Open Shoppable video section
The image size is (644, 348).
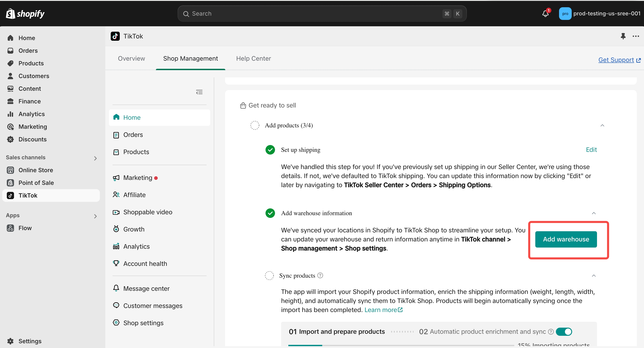(x=148, y=212)
